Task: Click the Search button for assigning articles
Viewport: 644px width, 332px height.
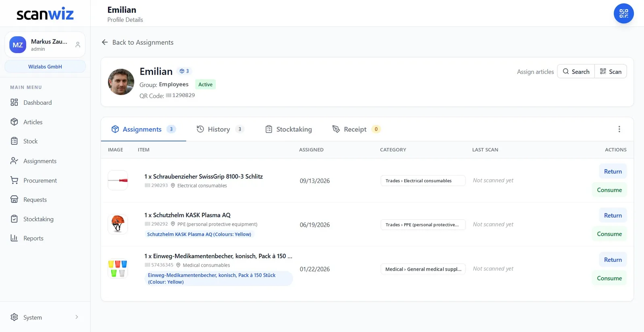Action: (x=576, y=71)
